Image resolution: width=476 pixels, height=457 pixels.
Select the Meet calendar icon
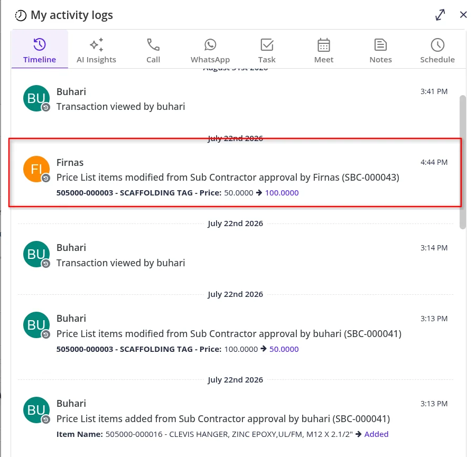coord(324,45)
